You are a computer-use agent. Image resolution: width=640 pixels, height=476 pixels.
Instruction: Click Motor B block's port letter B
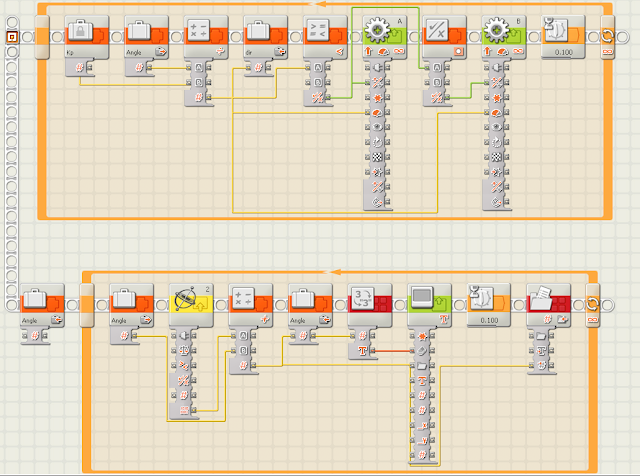tap(518, 21)
